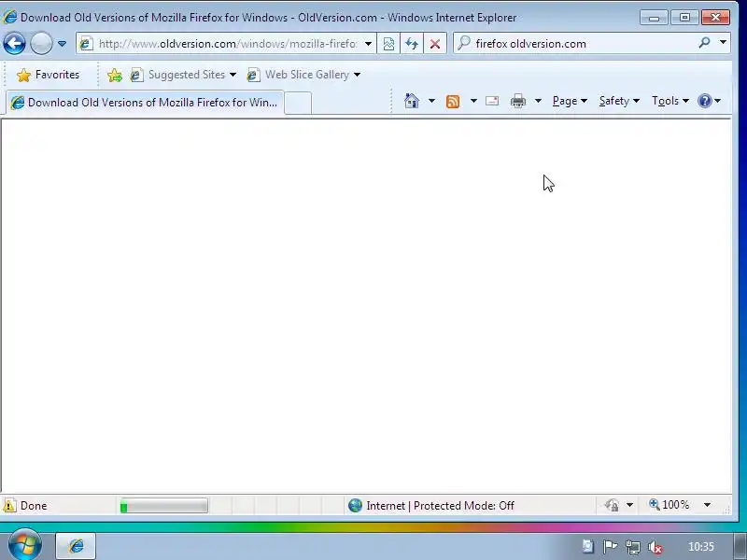Image resolution: width=747 pixels, height=560 pixels.
Task: Open the recent pages dropdown arrow
Action: tap(62, 44)
